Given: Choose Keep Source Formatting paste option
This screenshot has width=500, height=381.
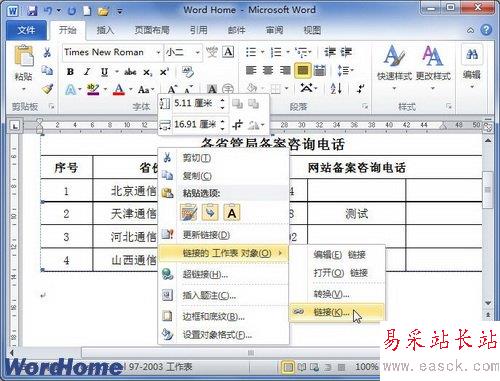Looking at the screenshot, I should (189, 212).
